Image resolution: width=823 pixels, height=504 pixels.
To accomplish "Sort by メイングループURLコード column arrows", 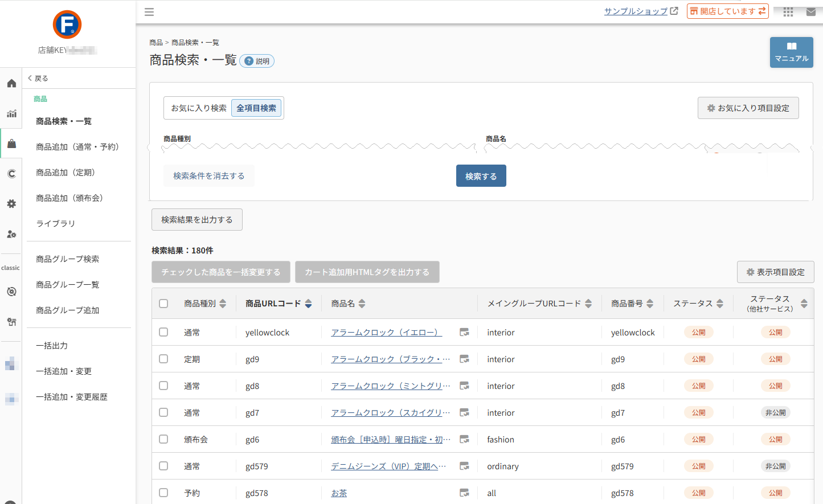I will [x=588, y=304].
